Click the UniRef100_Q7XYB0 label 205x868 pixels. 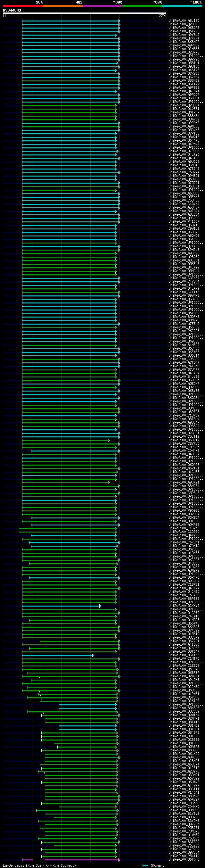click(x=184, y=74)
